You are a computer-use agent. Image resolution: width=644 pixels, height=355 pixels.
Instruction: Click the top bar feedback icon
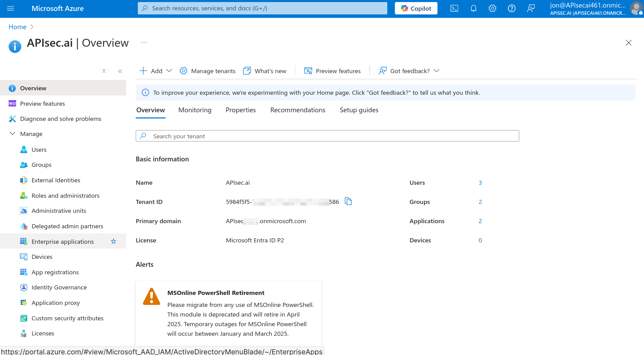tap(531, 9)
